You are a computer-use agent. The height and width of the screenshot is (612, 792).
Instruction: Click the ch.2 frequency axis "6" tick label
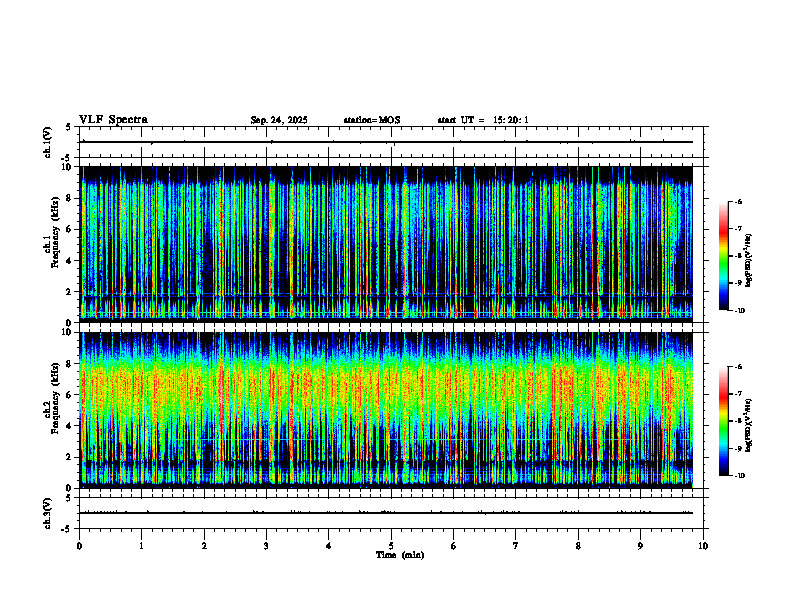(x=70, y=395)
